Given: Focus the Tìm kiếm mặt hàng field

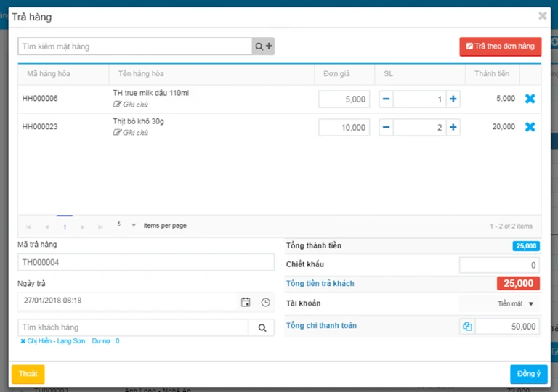Looking at the screenshot, I should pyautogui.click(x=135, y=46).
